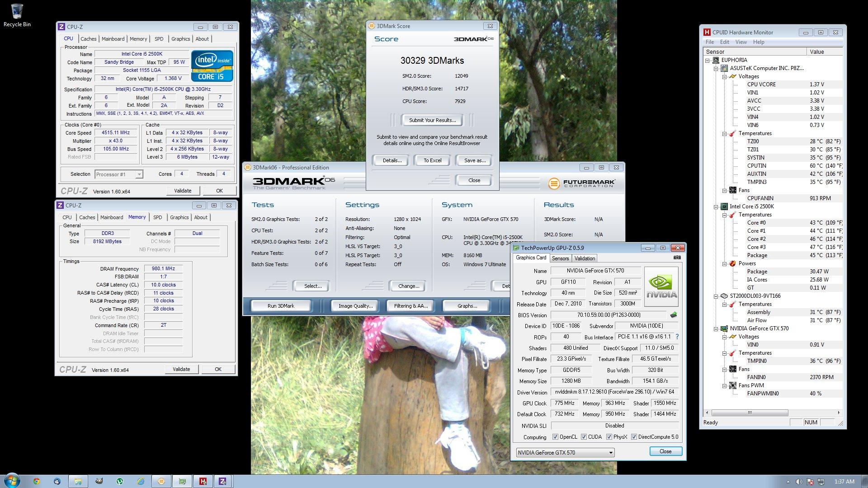
Task: Open the Validation tab in GPU-Z
Action: coord(585,258)
